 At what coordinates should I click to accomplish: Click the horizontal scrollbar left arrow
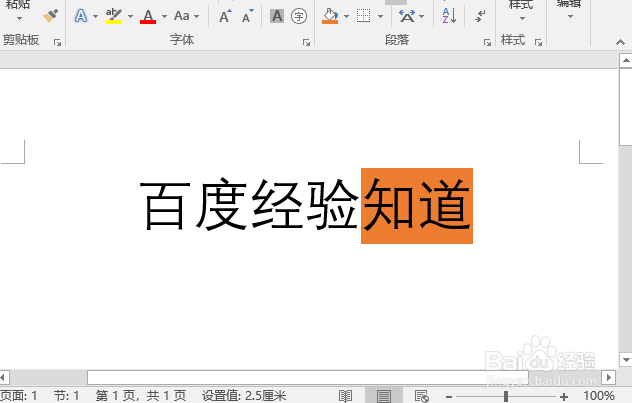coord(4,378)
